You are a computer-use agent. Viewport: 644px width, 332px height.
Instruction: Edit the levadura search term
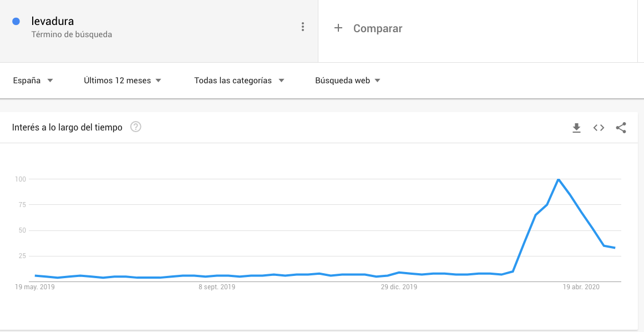point(53,22)
